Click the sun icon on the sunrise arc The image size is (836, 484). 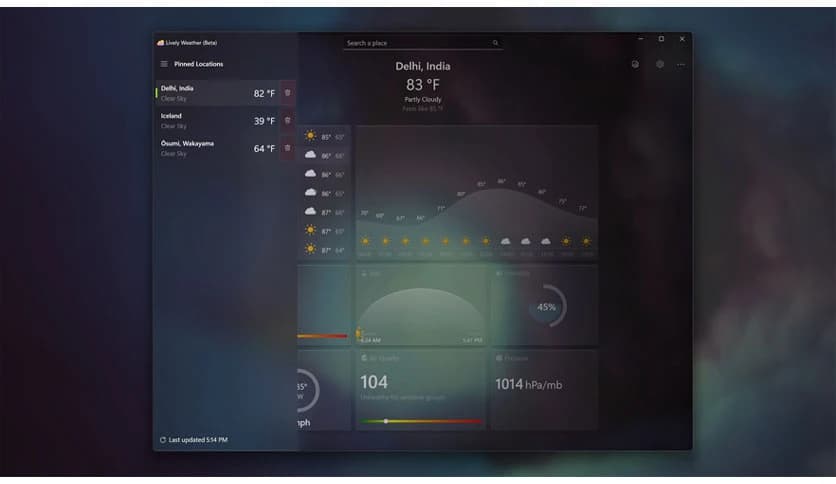coord(358,333)
